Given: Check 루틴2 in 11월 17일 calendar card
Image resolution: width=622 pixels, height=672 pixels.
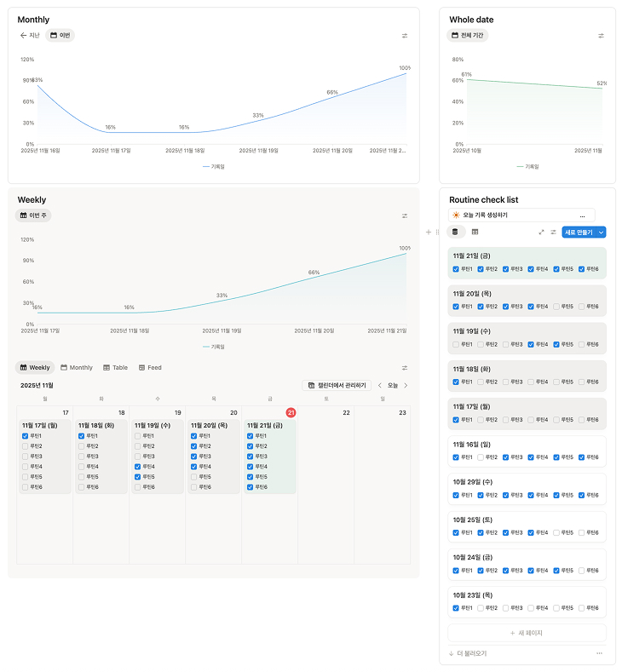Looking at the screenshot, I should [x=26, y=446].
